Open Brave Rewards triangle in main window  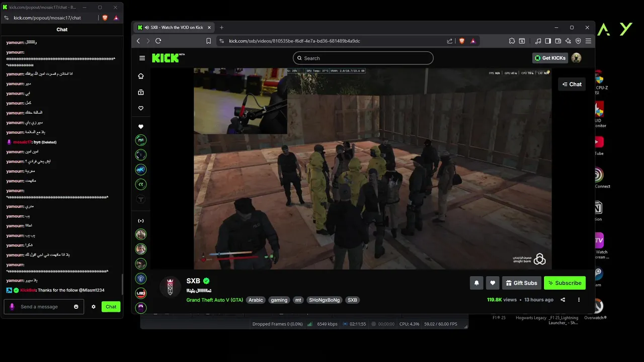pos(473,41)
